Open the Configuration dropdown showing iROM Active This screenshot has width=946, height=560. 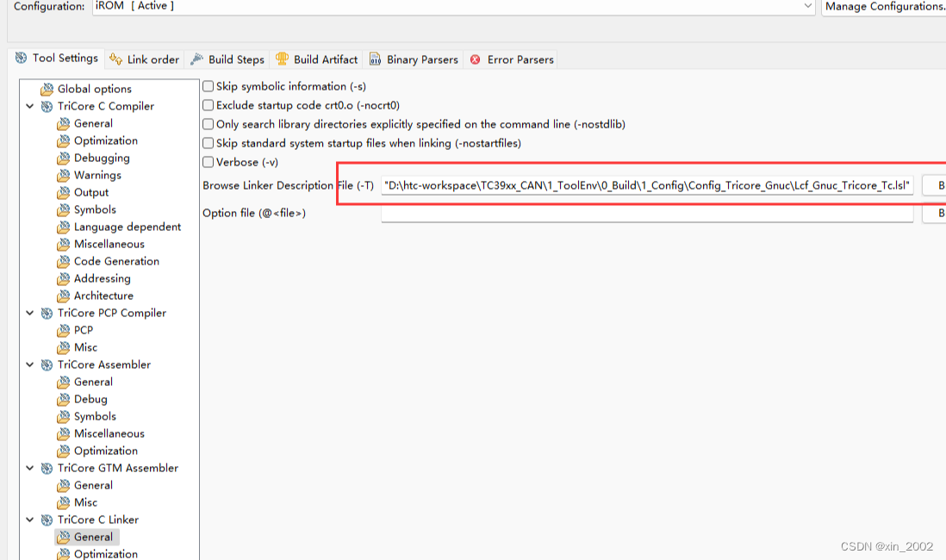454,6
